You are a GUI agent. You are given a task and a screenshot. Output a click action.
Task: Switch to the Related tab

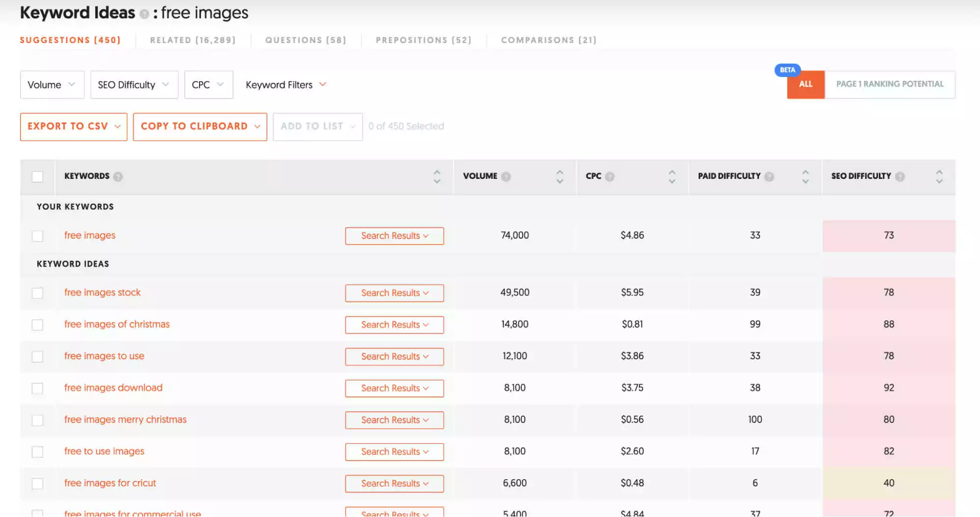click(x=193, y=40)
